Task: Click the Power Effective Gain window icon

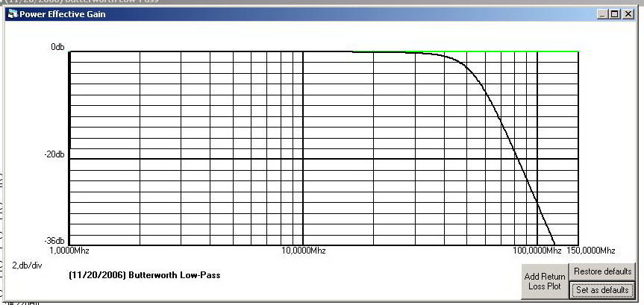Action: 13,14
